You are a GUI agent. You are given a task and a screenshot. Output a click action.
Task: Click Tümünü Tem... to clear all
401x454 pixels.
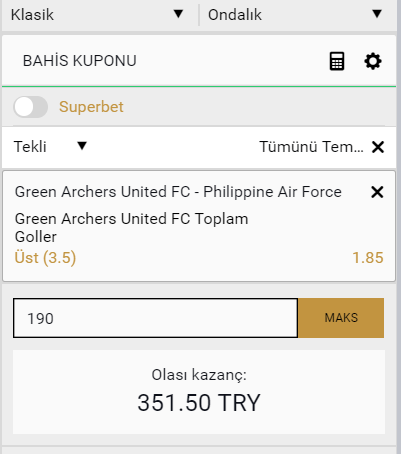coord(311,147)
